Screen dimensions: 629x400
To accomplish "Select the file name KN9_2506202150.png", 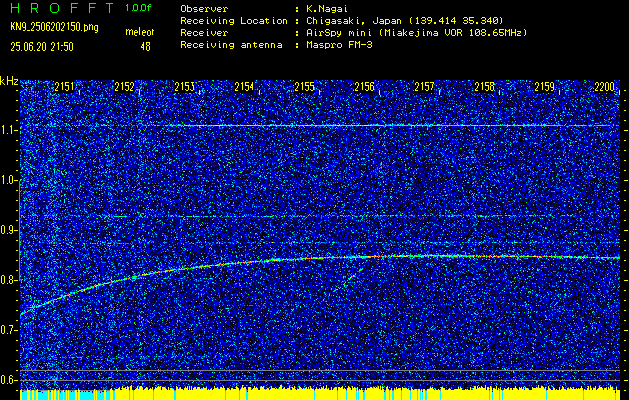I will (x=54, y=27).
